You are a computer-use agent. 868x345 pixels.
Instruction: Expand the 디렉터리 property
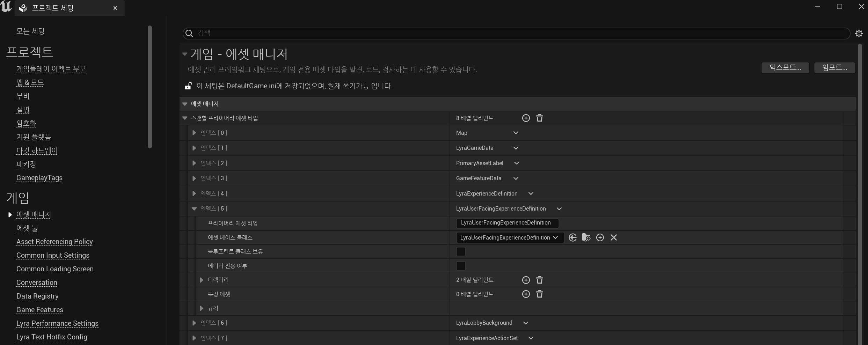(202, 280)
